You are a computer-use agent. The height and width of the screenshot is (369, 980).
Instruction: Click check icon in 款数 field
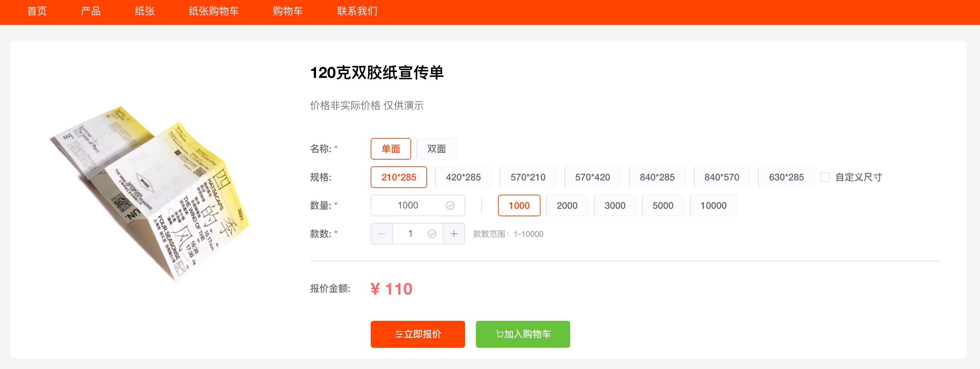tap(431, 234)
